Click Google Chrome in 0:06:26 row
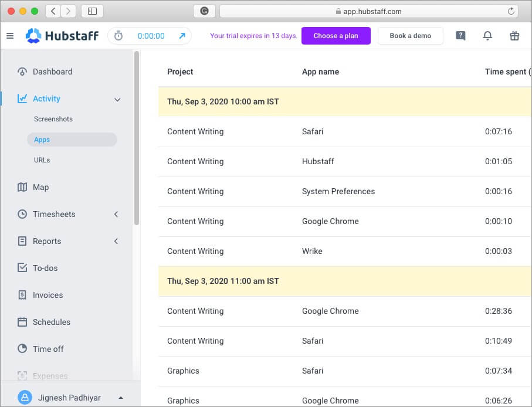532x407 pixels. pos(330,401)
